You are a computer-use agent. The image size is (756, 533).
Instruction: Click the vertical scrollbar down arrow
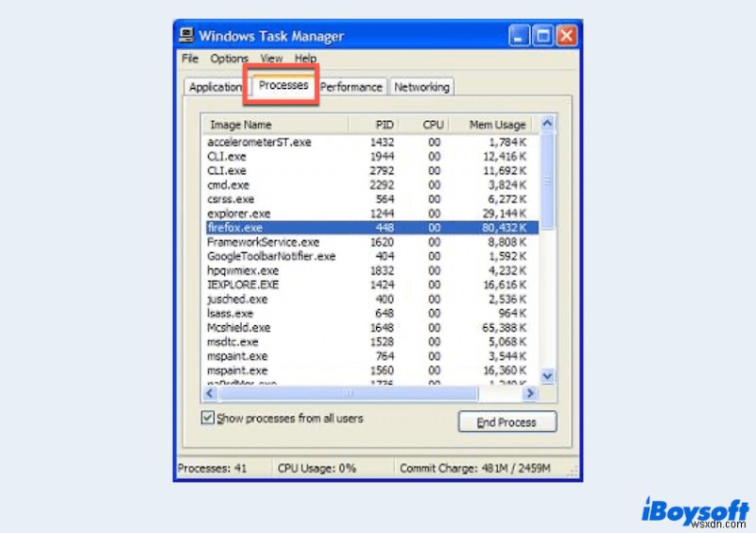point(547,375)
